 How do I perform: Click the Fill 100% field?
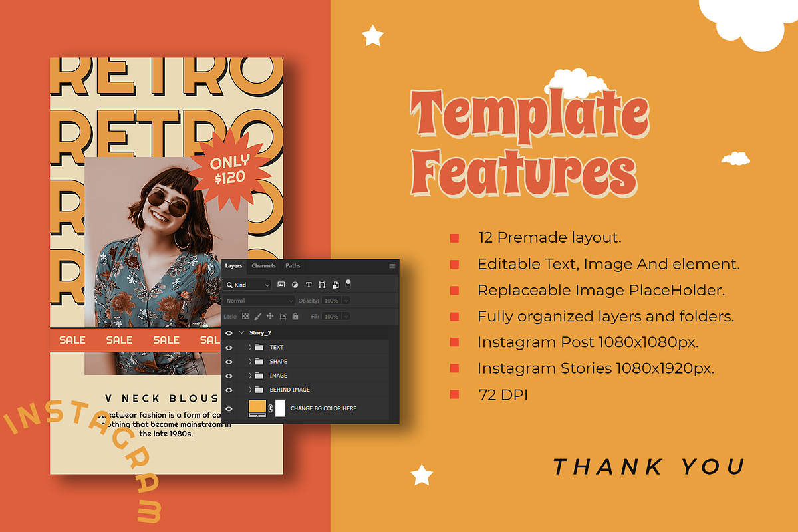pos(331,317)
